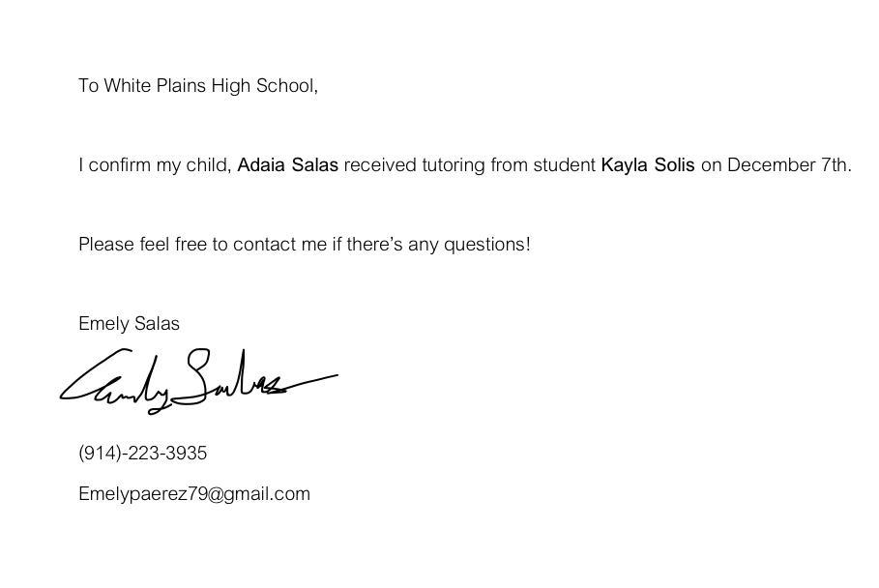This screenshot has height=588, width=879.
Task: Click the phone number (914)-223-3935
Action: point(143,454)
